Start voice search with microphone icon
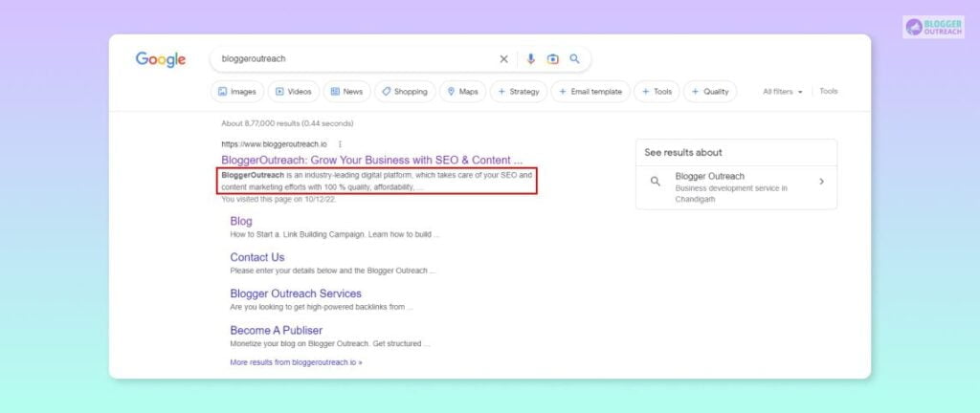The width and height of the screenshot is (980, 413). pos(530,58)
